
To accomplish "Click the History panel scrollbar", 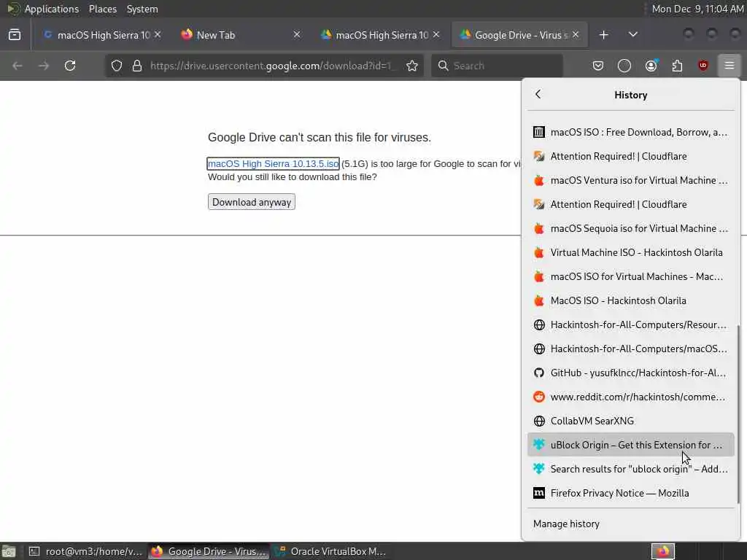I will [738, 414].
